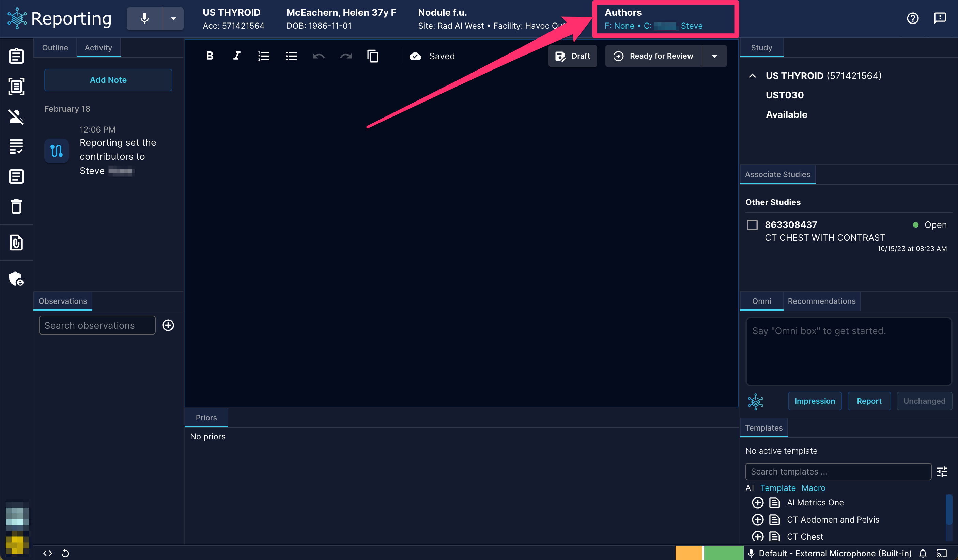
Task: Click the copy report icon
Action: [x=373, y=56]
